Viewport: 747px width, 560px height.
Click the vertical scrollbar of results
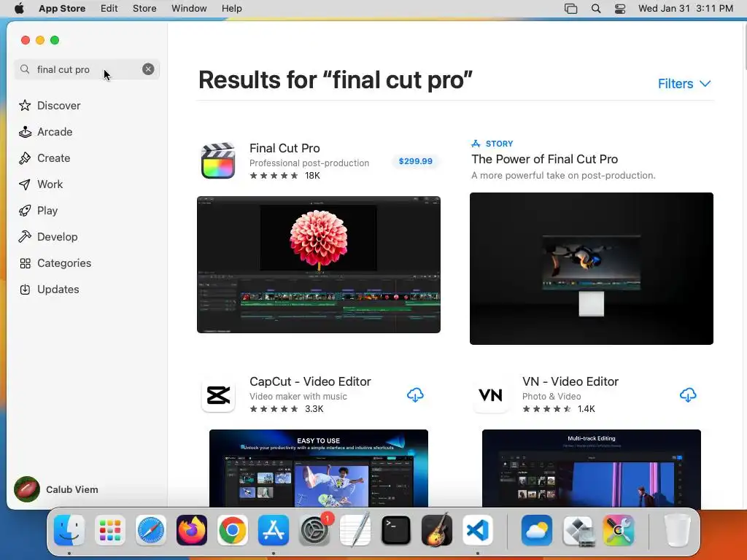tap(744, 47)
